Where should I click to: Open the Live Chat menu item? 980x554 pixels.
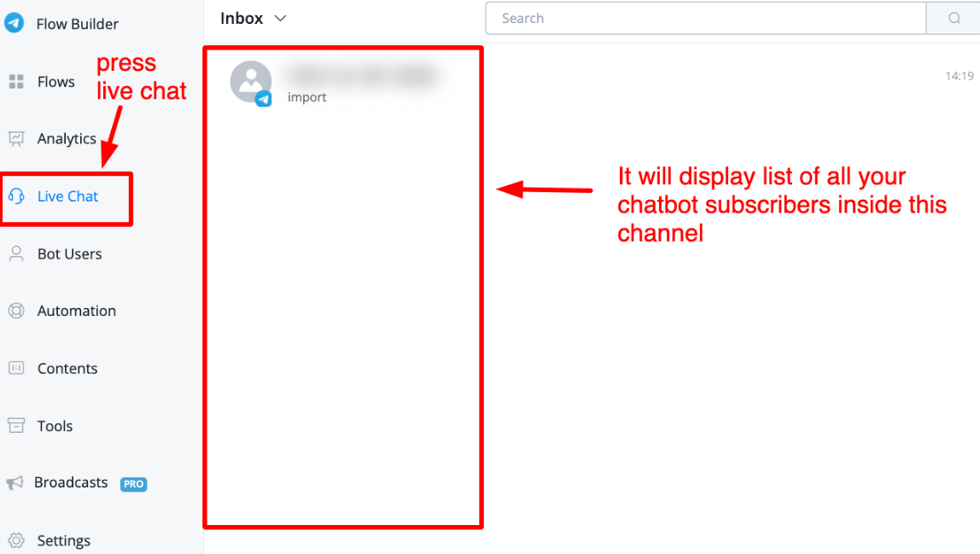pyautogui.click(x=67, y=196)
